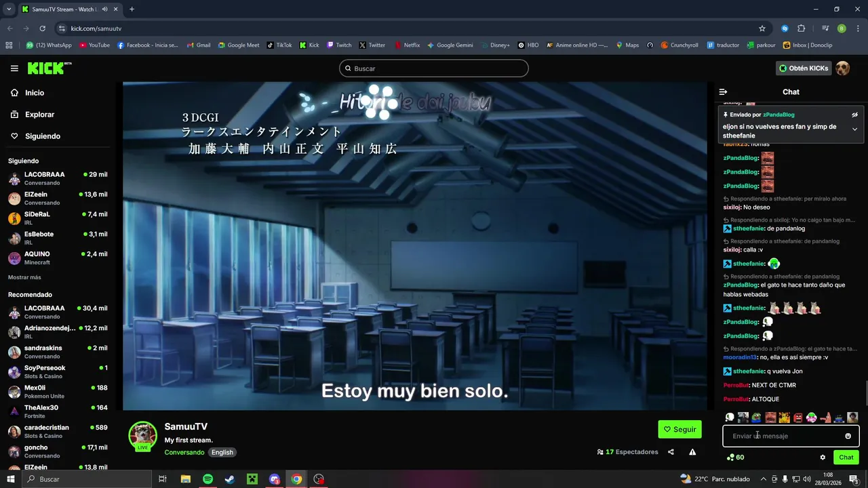
Task: Click the SamuuTV streamer avatar
Action: (x=142, y=436)
